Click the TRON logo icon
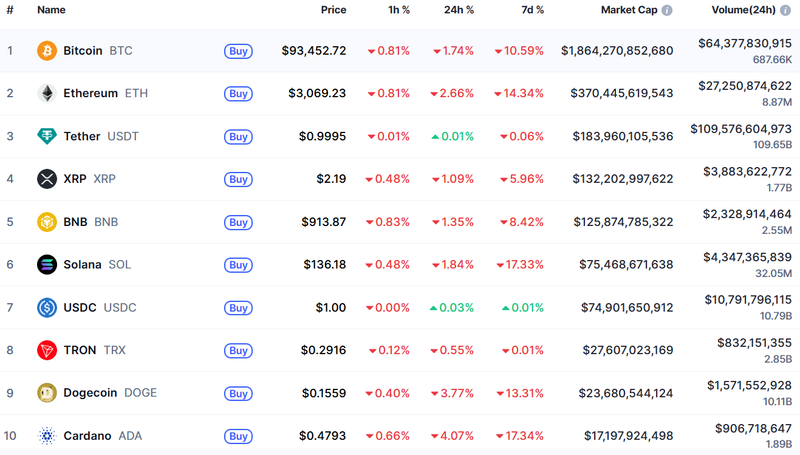 point(46,350)
